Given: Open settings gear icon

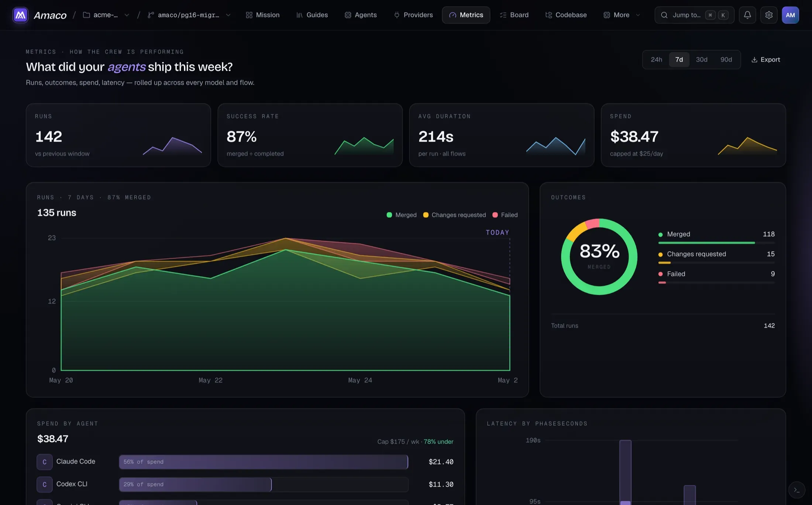Looking at the screenshot, I should coord(769,15).
